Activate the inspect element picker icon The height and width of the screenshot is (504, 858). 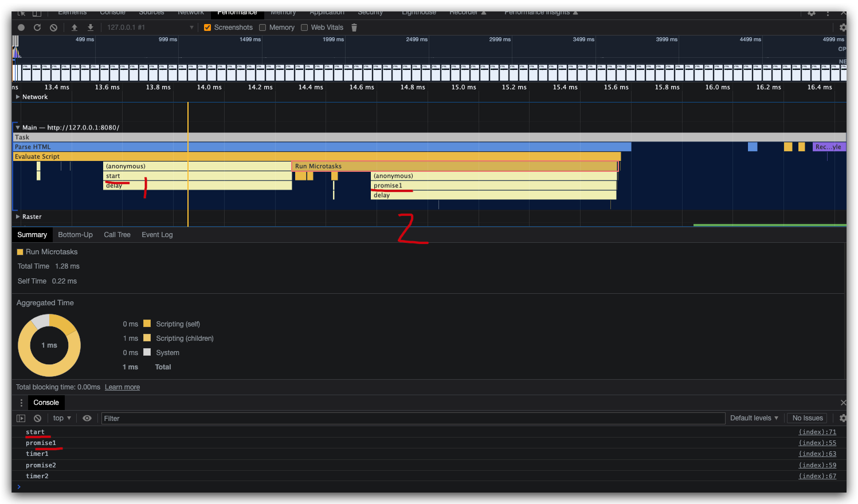[x=21, y=13]
